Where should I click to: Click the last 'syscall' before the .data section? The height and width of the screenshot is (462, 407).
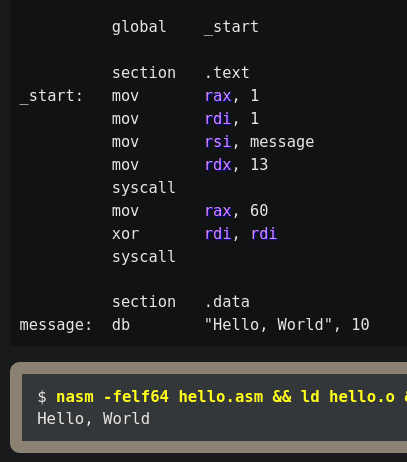click(144, 257)
